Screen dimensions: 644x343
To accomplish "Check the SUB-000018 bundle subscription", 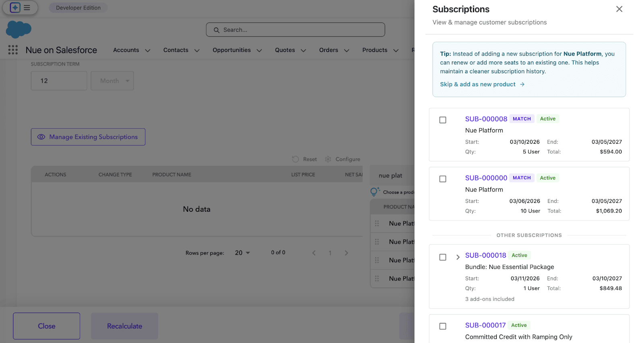I will click(x=443, y=257).
